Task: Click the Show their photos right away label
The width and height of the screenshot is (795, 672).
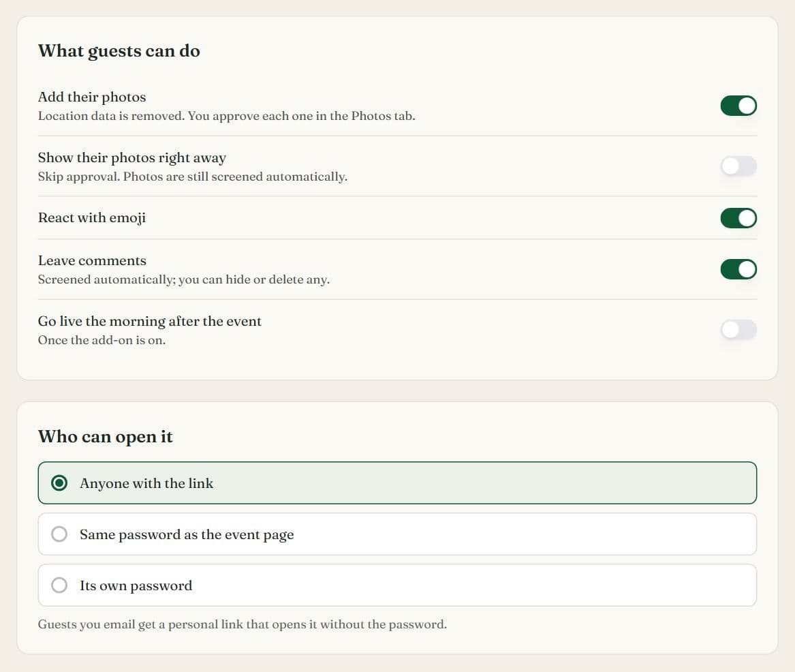Action: [x=132, y=157]
